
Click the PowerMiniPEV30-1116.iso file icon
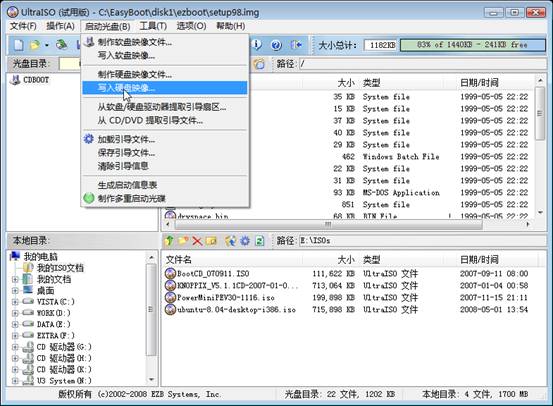point(170,297)
